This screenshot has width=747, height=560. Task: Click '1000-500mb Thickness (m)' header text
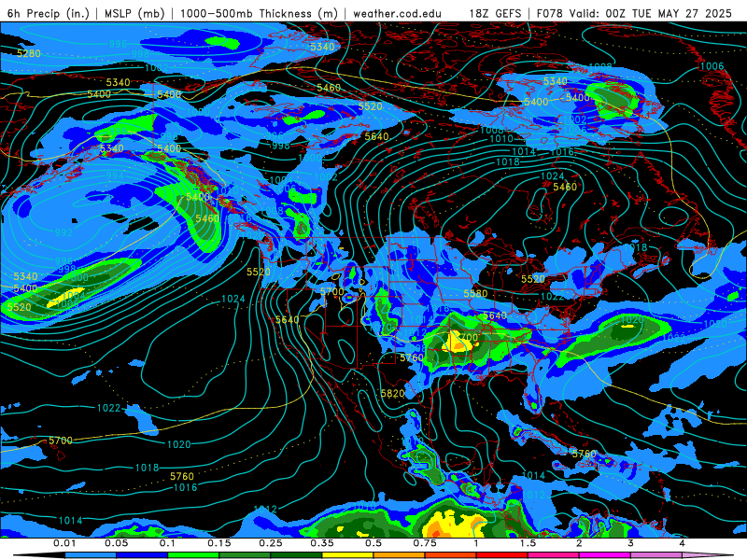click(259, 13)
